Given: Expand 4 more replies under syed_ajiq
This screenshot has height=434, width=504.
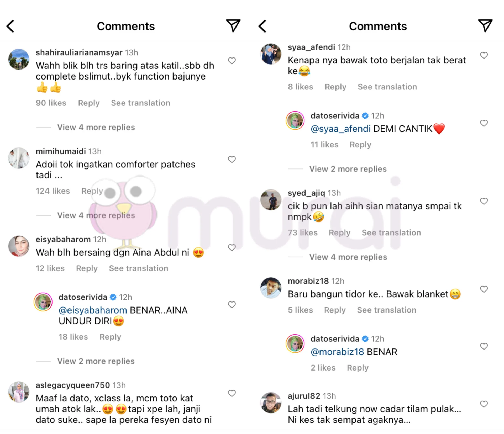Looking at the screenshot, I should (348, 257).
